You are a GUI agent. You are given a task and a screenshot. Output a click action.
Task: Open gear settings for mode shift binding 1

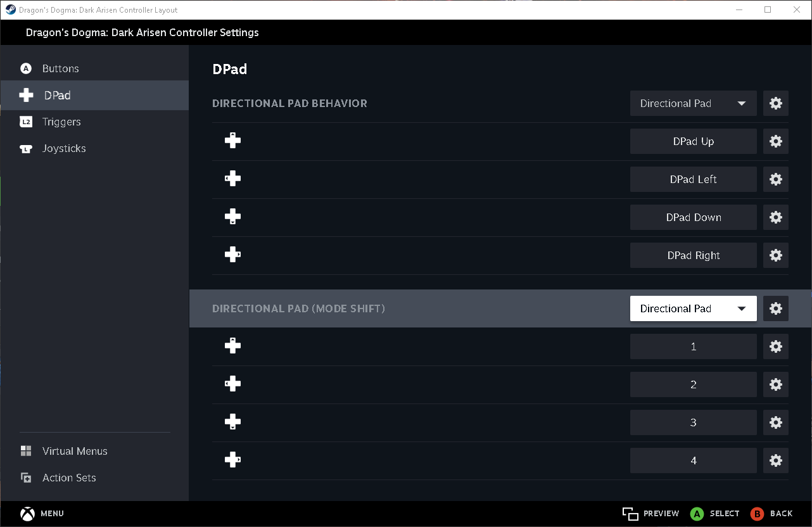pos(776,346)
